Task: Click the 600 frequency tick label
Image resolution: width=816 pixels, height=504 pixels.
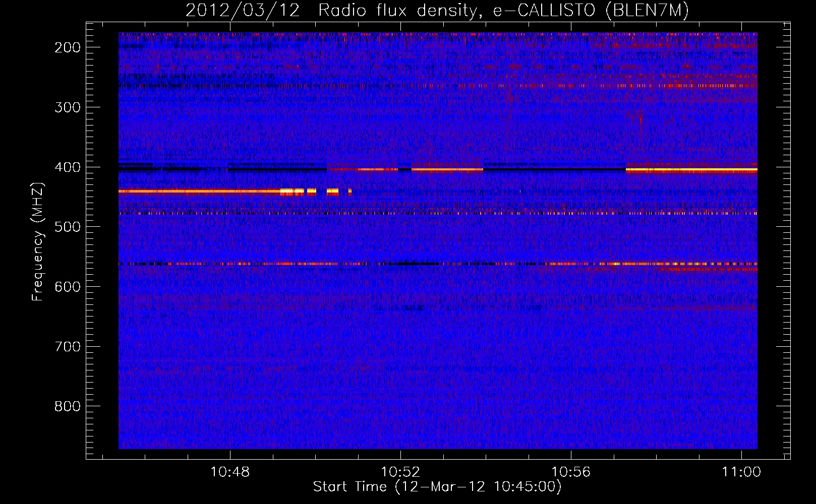Action: pos(68,287)
